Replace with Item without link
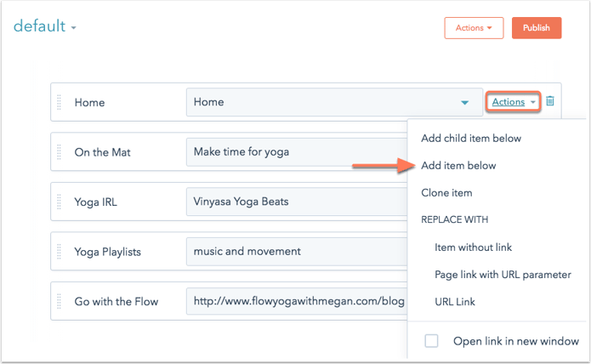 pos(473,247)
